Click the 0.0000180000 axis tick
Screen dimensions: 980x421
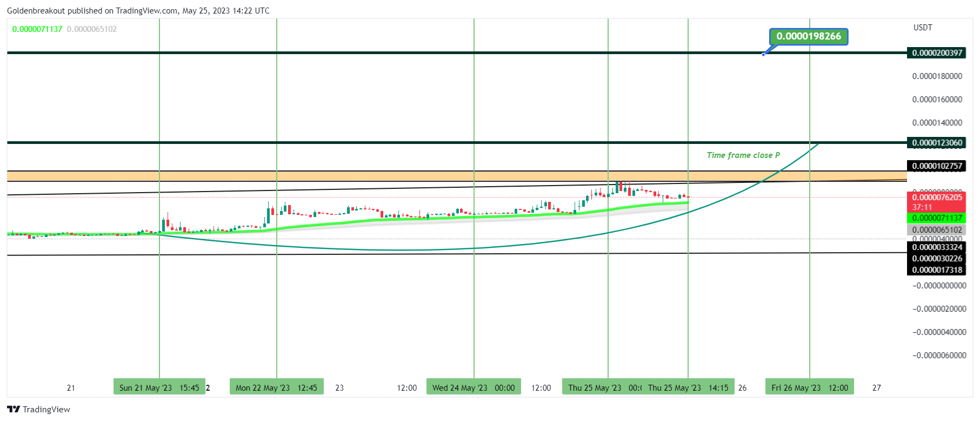[x=937, y=76]
